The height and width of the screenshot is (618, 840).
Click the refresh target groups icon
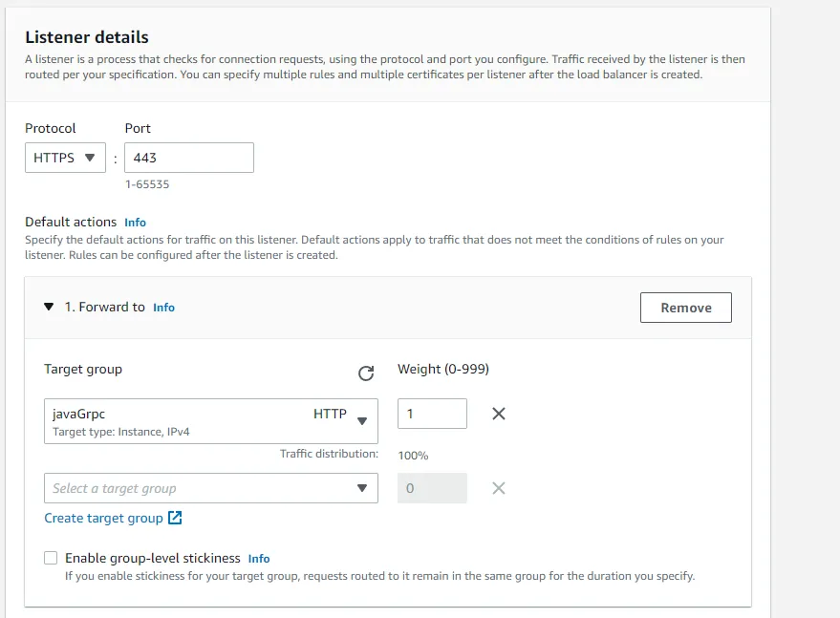365,373
